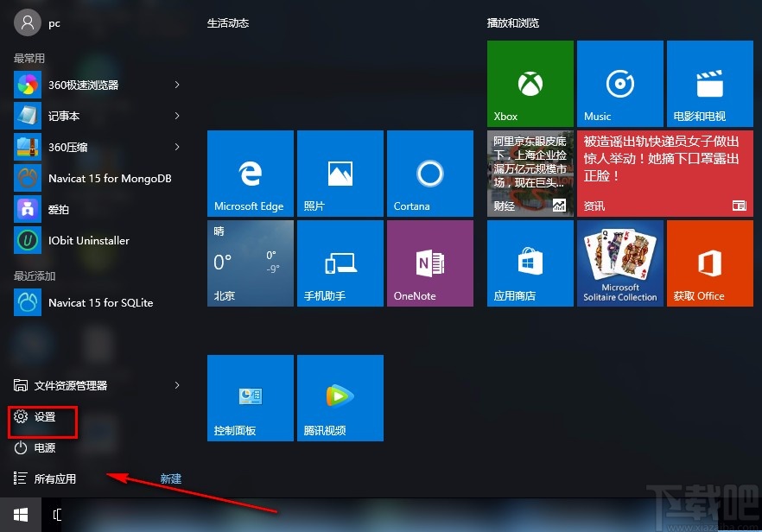Expand the 文件资源管理器 chevron
The height and width of the screenshot is (532, 762).
point(176,386)
